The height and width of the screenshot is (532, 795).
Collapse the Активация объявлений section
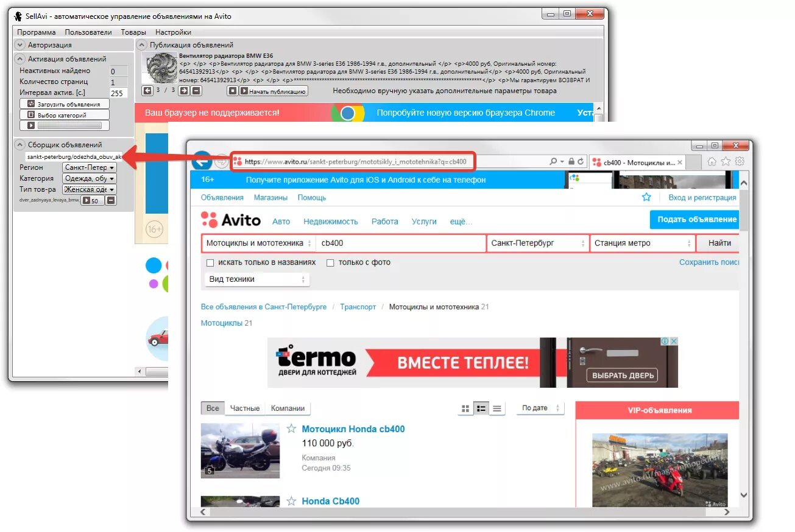(19, 59)
